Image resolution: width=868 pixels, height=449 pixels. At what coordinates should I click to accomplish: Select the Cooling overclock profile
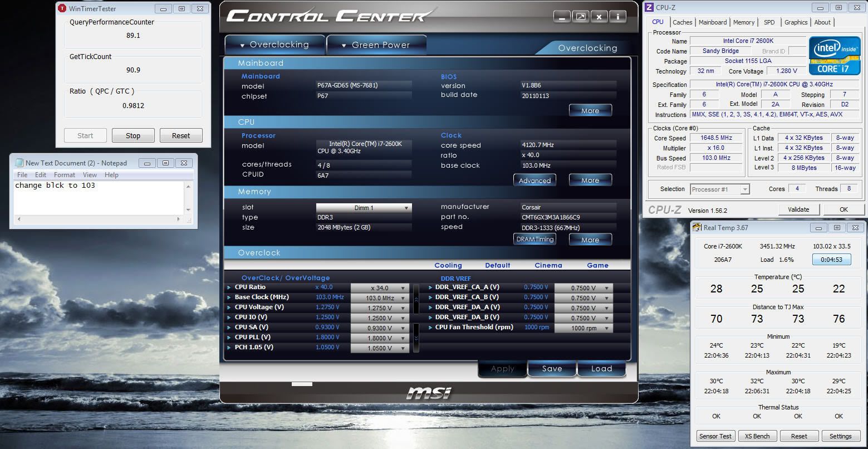click(448, 266)
